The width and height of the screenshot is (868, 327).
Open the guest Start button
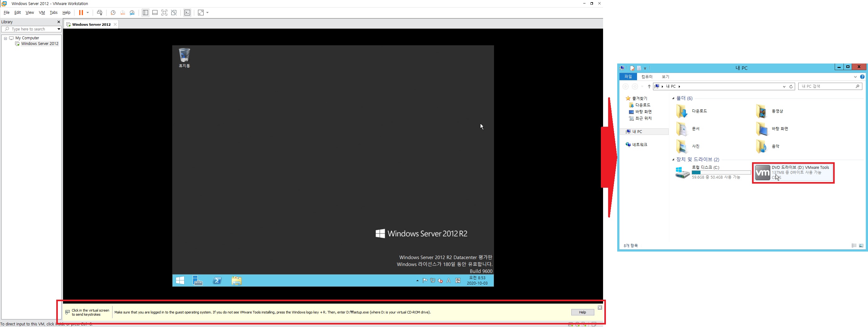point(180,280)
